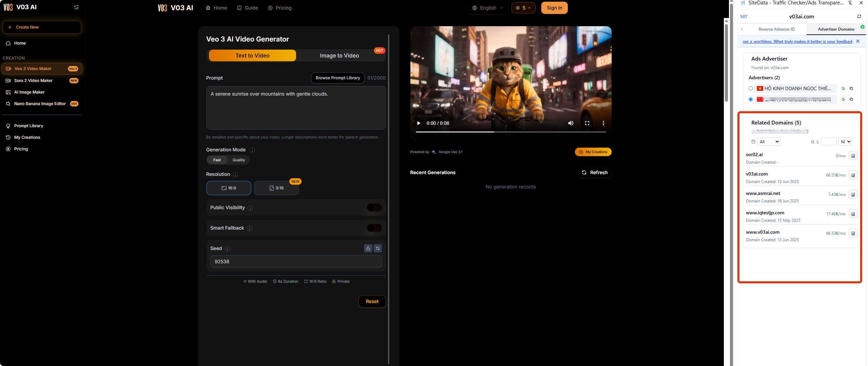The image size is (868, 366).
Task: Enable the Smart Fallback switch
Action: 374,228
